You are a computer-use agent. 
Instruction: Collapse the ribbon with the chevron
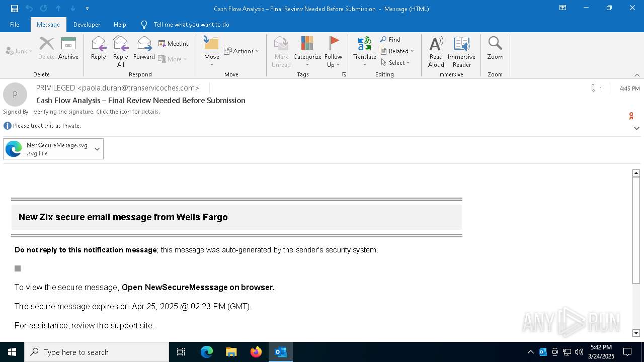637,75
